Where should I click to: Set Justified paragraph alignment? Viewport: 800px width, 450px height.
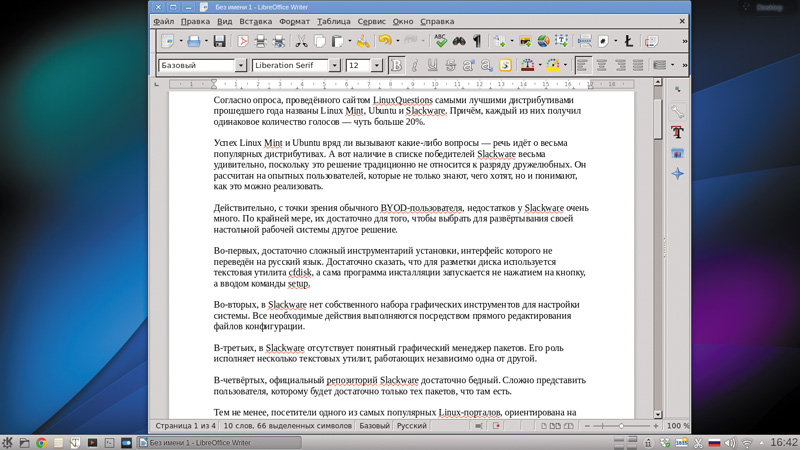point(638,65)
